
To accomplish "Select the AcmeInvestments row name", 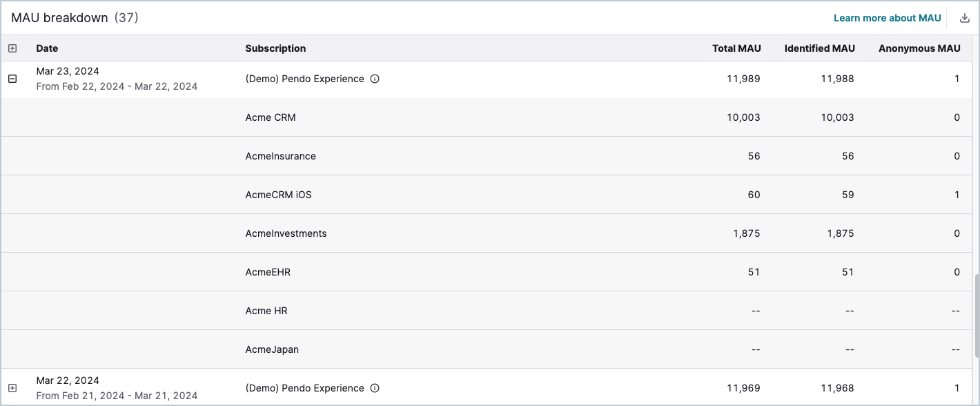I will click(286, 233).
